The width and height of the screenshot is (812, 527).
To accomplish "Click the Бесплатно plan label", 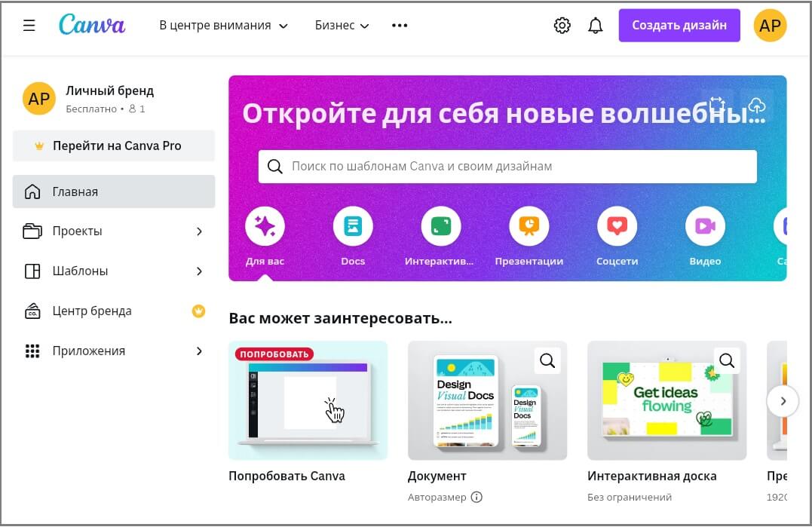I will [91, 109].
